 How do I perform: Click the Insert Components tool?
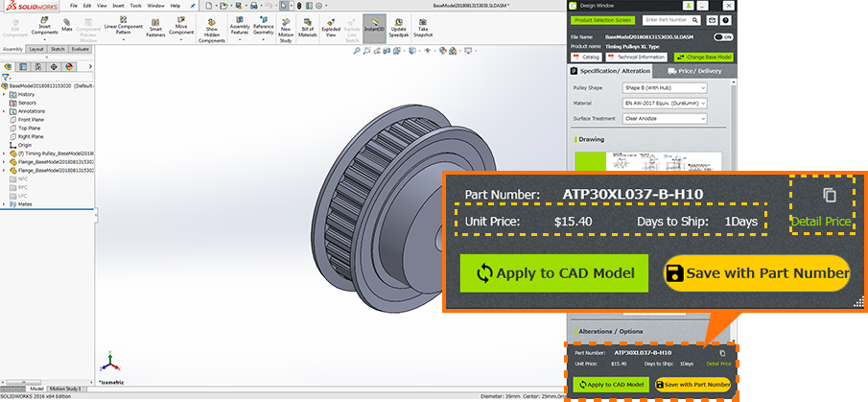44,26
